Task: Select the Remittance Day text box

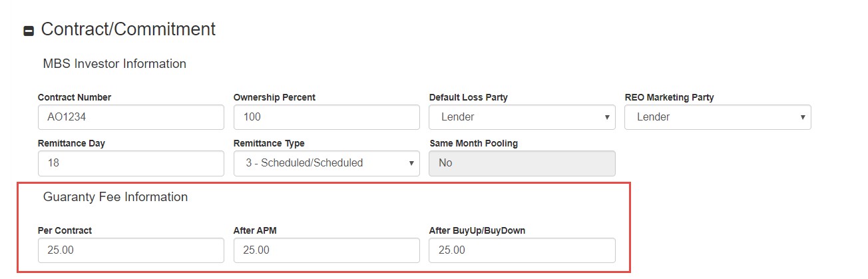Action: point(130,163)
